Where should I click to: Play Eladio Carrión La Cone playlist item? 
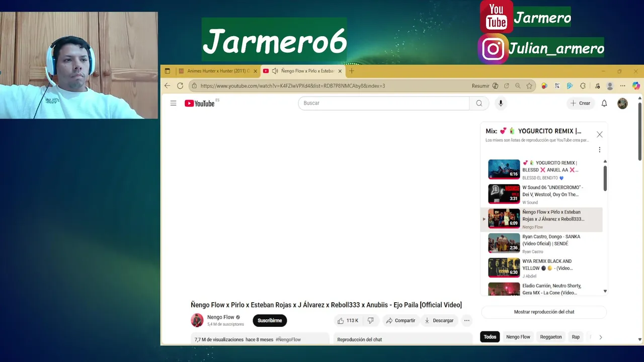tap(542, 289)
